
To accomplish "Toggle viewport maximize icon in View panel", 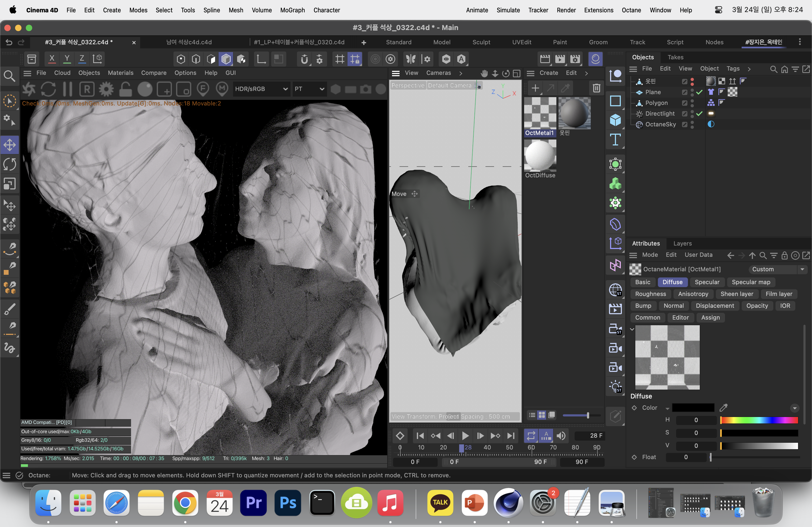I will pyautogui.click(x=517, y=73).
